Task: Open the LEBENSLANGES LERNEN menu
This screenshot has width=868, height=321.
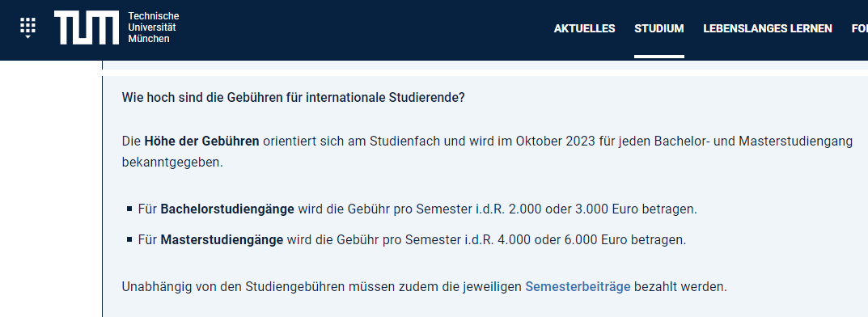Action: click(767, 28)
